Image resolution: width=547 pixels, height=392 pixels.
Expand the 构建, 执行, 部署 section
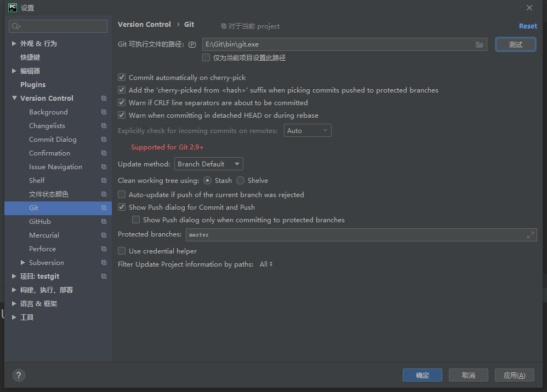(14, 290)
